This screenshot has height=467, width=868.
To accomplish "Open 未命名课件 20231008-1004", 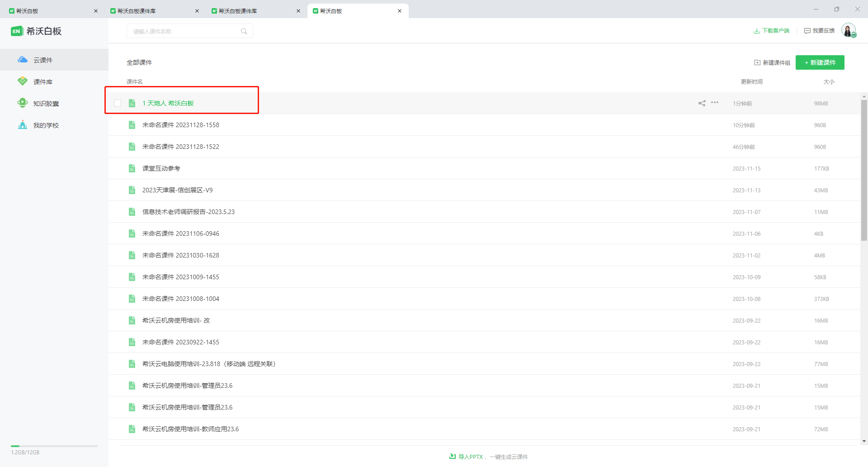I will pyautogui.click(x=180, y=299).
